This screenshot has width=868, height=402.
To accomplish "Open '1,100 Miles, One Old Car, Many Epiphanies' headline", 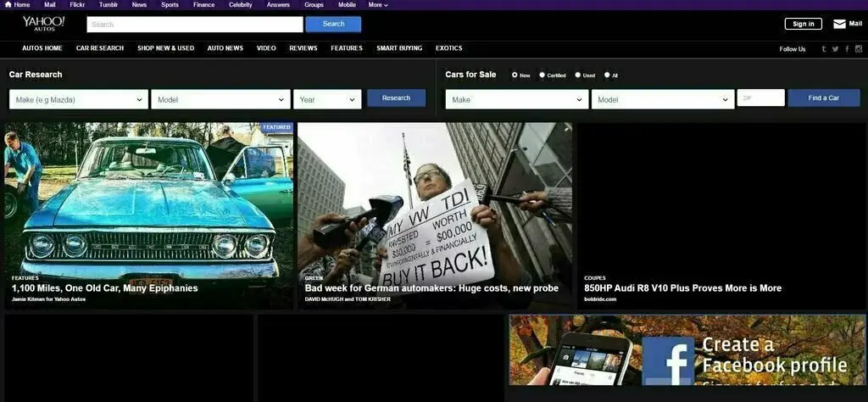I will pos(104,288).
